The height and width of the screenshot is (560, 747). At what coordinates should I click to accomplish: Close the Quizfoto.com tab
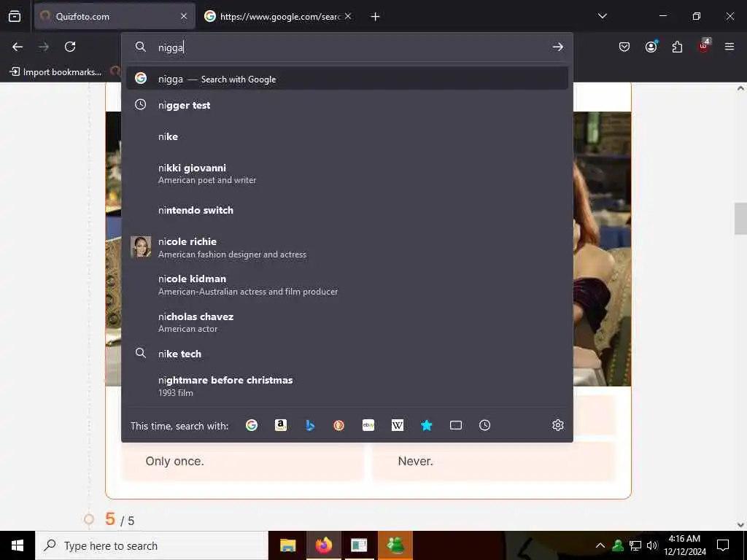184,16
